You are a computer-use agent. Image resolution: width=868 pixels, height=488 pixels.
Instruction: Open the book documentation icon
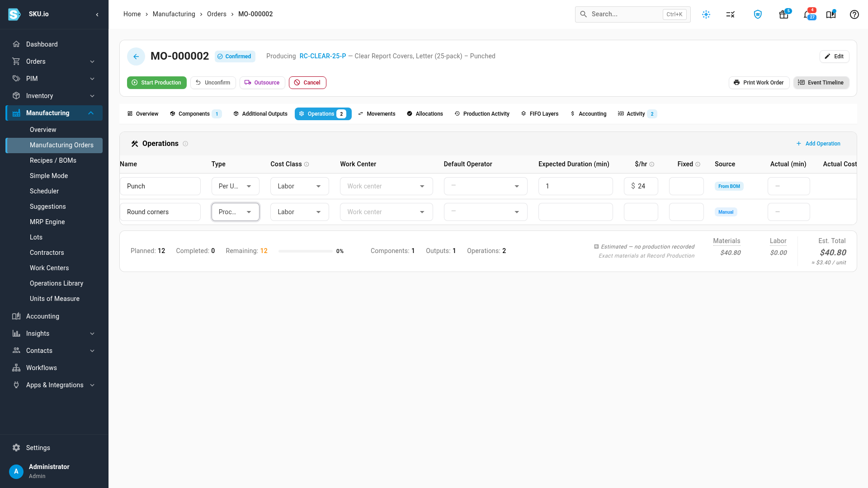click(x=831, y=14)
